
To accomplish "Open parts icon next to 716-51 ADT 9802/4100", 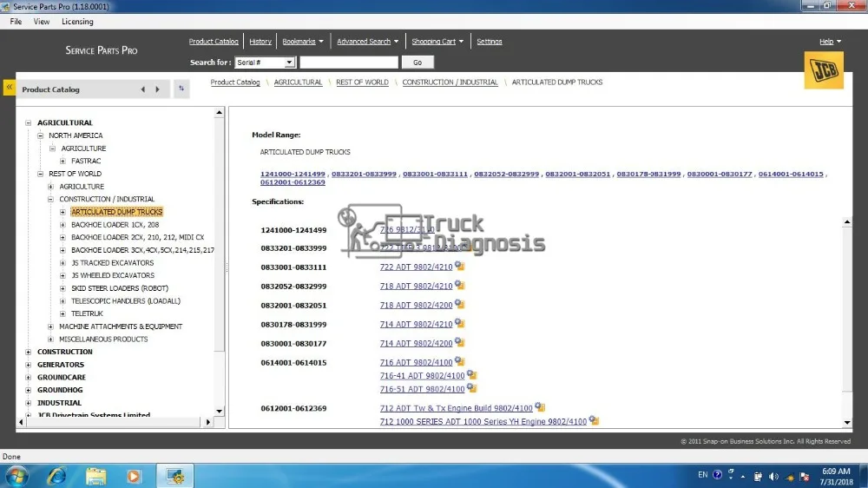I will click(471, 388).
